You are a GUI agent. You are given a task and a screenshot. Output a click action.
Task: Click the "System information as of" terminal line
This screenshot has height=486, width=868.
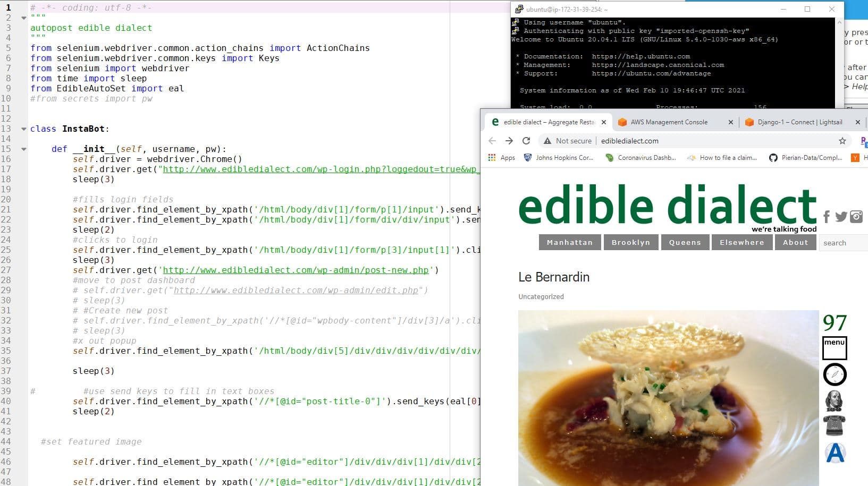(x=632, y=90)
